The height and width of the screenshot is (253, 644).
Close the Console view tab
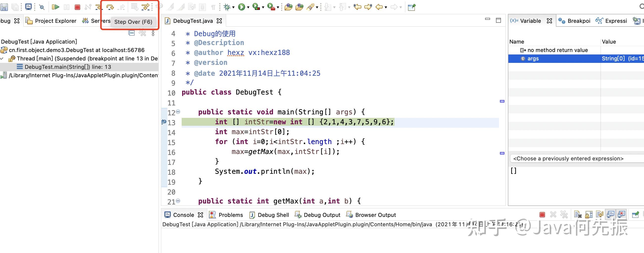pos(200,215)
